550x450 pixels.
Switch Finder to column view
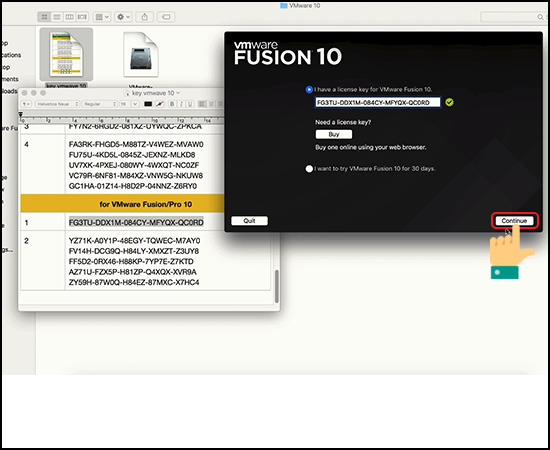click(69, 17)
